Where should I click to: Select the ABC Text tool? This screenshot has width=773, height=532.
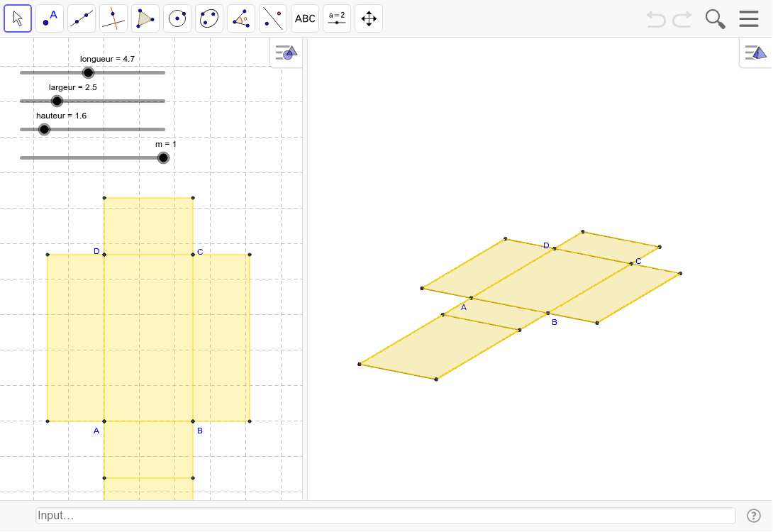(305, 18)
